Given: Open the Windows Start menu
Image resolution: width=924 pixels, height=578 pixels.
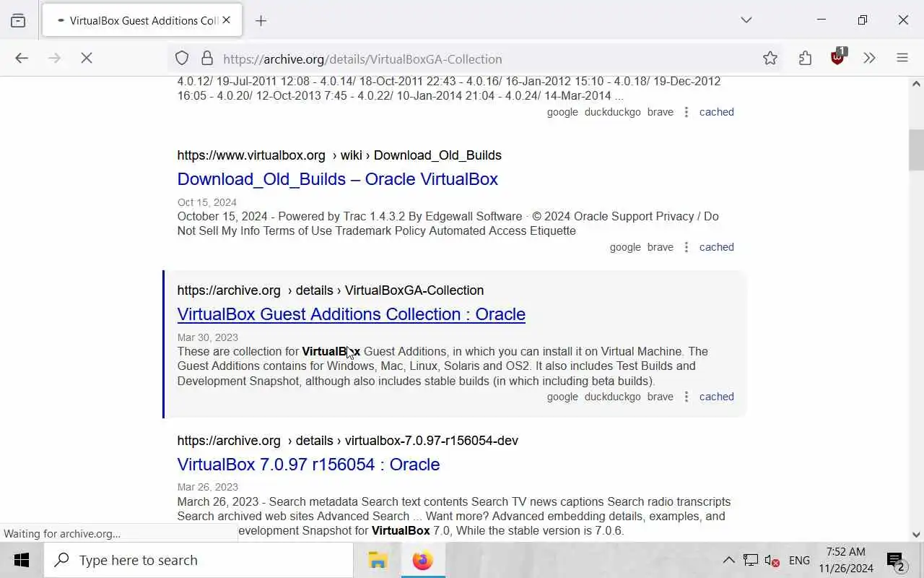Looking at the screenshot, I should coord(21,560).
